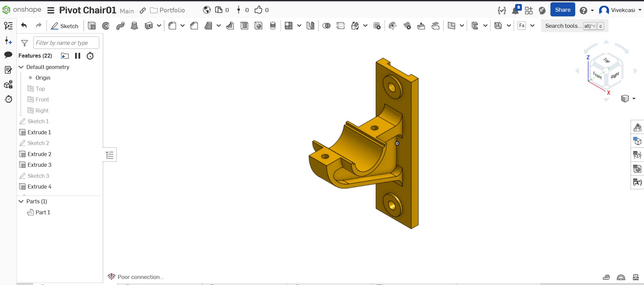The image size is (644, 285).
Task: Click the Redo arrow
Action: coord(39,25)
